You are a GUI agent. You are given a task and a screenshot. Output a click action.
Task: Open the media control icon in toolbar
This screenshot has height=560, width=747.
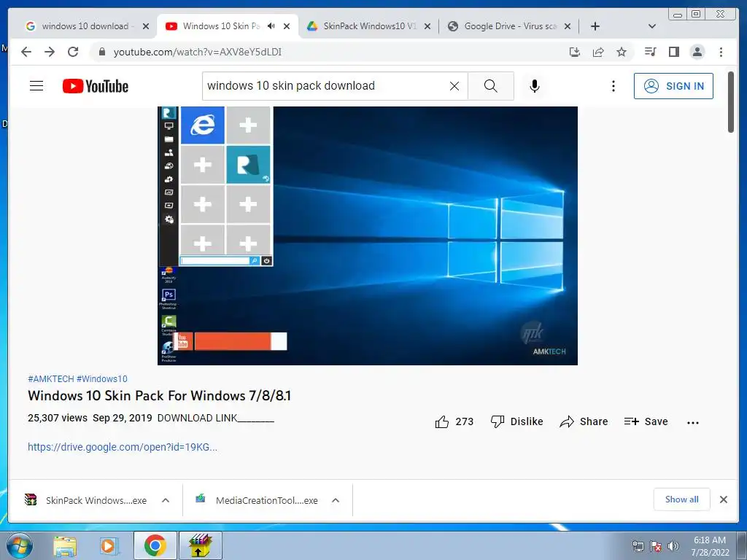pos(650,52)
